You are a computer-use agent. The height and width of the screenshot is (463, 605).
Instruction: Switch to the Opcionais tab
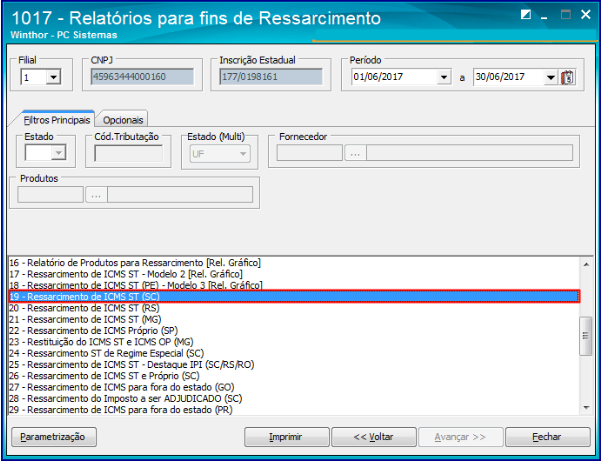coord(123,120)
